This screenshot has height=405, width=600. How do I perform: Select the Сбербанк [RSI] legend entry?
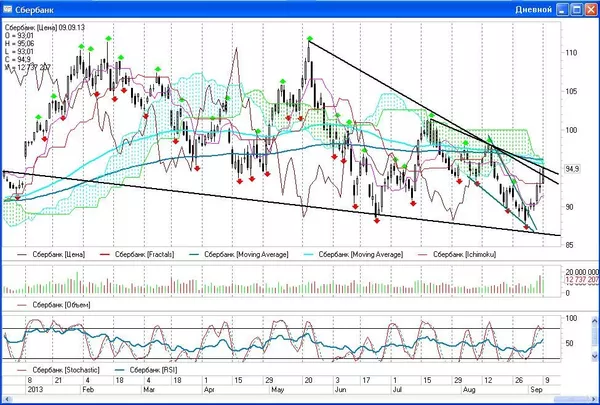click(x=146, y=370)
